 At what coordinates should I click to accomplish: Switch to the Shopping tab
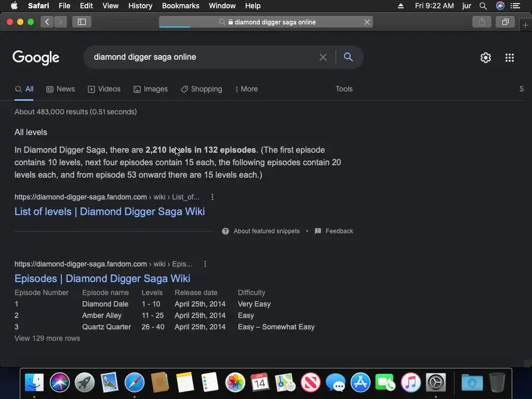tap(202, 89)
